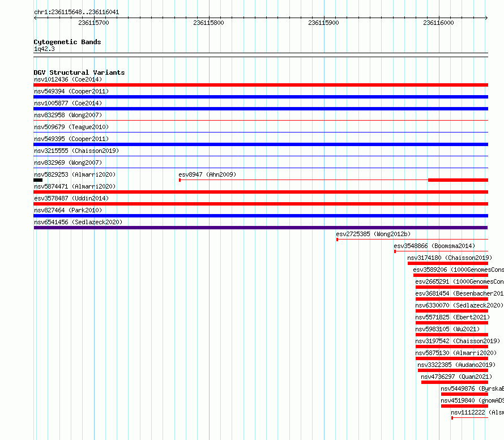Click the nsv5875130 (Almarri2020) label
This screenshot has width=504, height=440.
coord(456,353)
